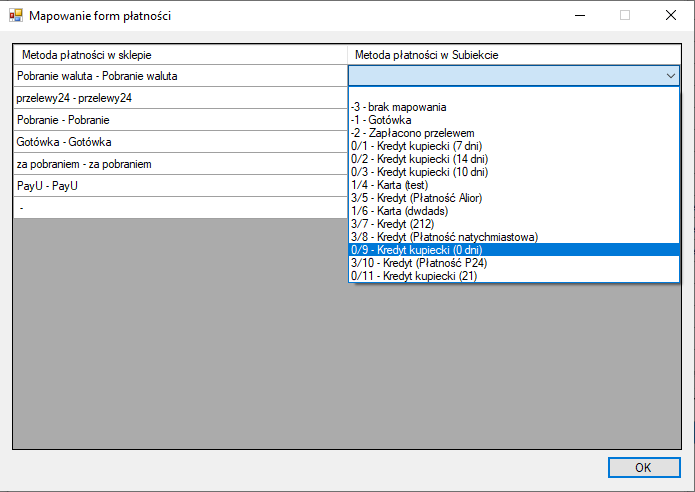695x492 pixels.
Task: Close the Mapowanie form płatności window
Action: (x=671, y=16)
